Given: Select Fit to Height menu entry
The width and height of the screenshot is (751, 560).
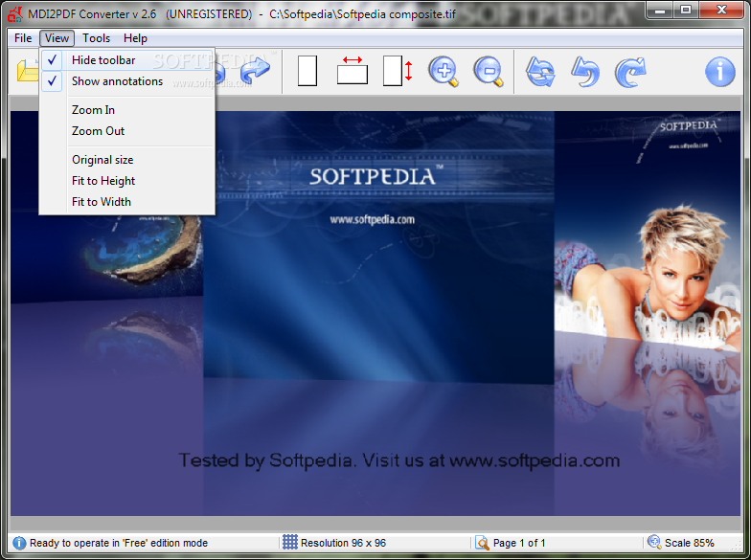Looking at the screenshot, I should (x=126, y=181).
